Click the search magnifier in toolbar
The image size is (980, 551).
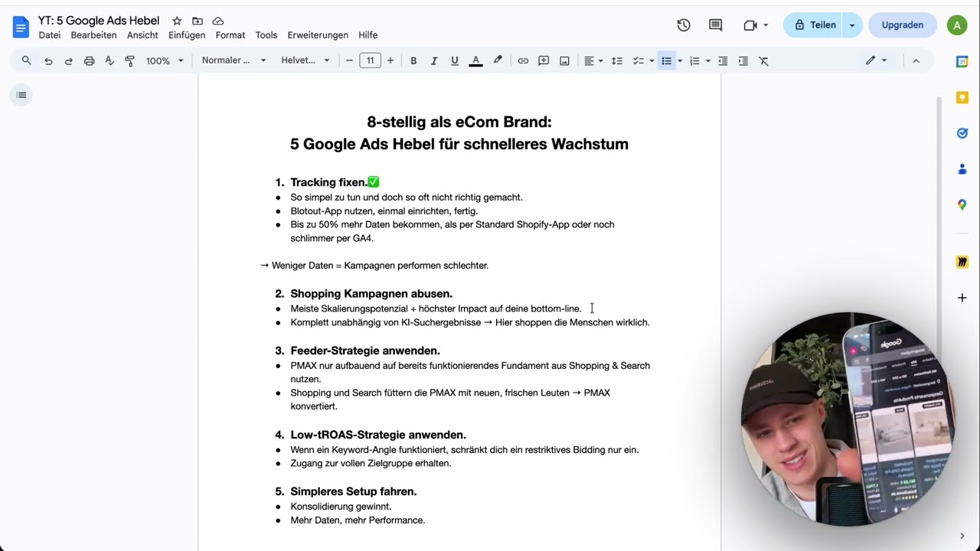(x=27, y=60)
